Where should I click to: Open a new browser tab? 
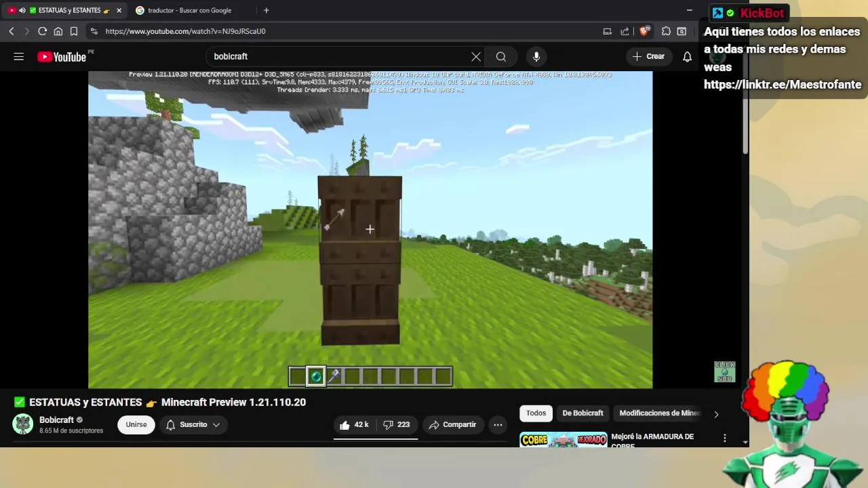pyautogui.click(x=266, y=10)
